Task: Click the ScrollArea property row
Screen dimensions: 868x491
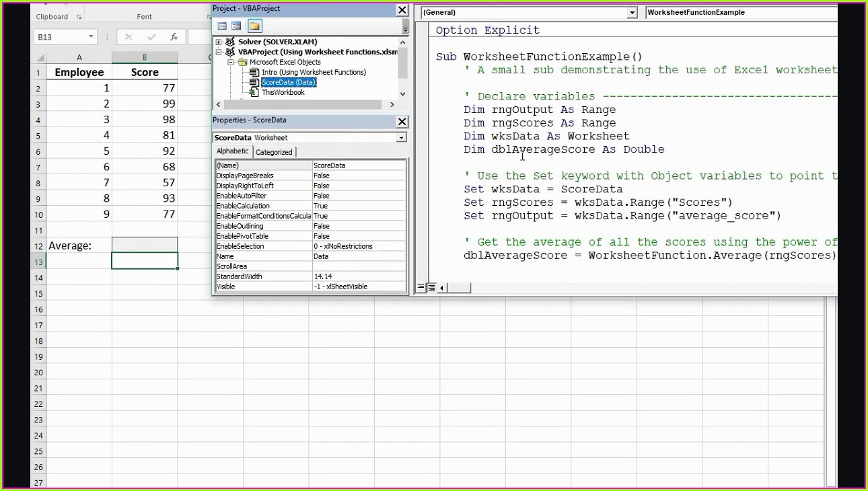Action: coord(310,266)
